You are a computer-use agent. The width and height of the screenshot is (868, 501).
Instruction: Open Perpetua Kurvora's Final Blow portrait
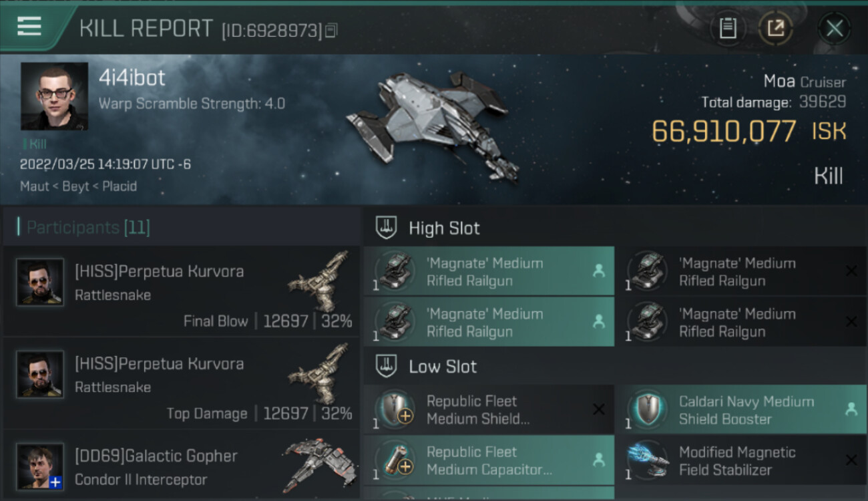tap(40, 283)
